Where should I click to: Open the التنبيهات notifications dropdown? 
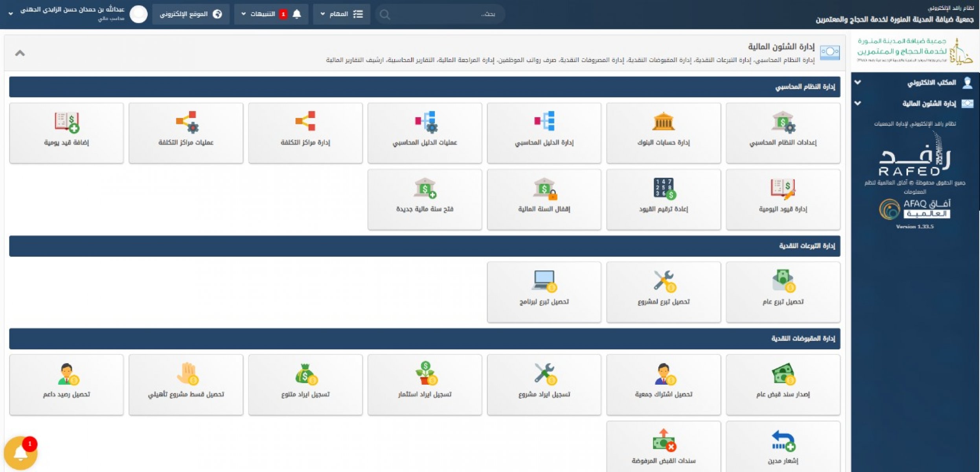point(271,14)
